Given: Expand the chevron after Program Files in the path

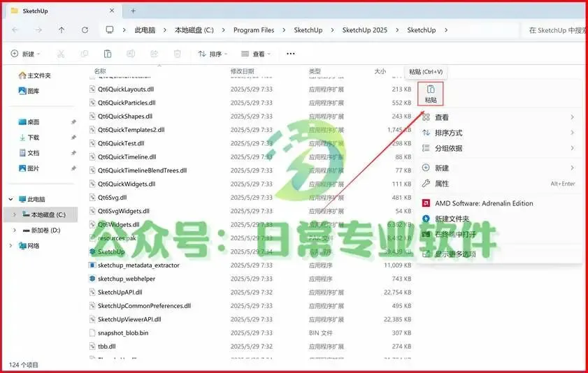Looking at the screenshot, I should pyautogui.click(x=284, y=30).
